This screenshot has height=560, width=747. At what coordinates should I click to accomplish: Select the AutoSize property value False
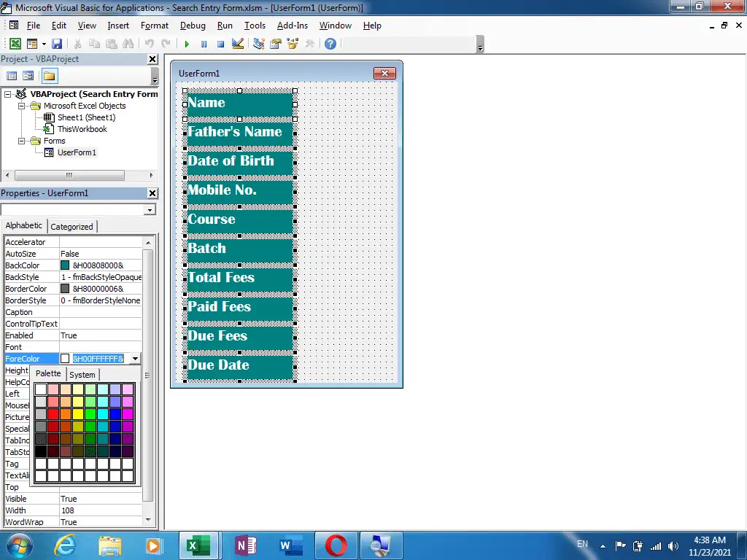coord(101,254)
